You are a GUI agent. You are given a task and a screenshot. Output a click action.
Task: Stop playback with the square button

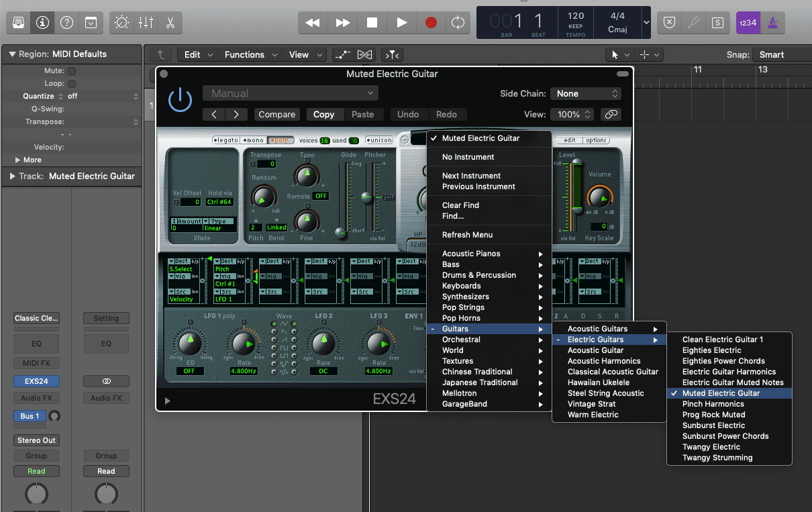(x=372, y=22)
